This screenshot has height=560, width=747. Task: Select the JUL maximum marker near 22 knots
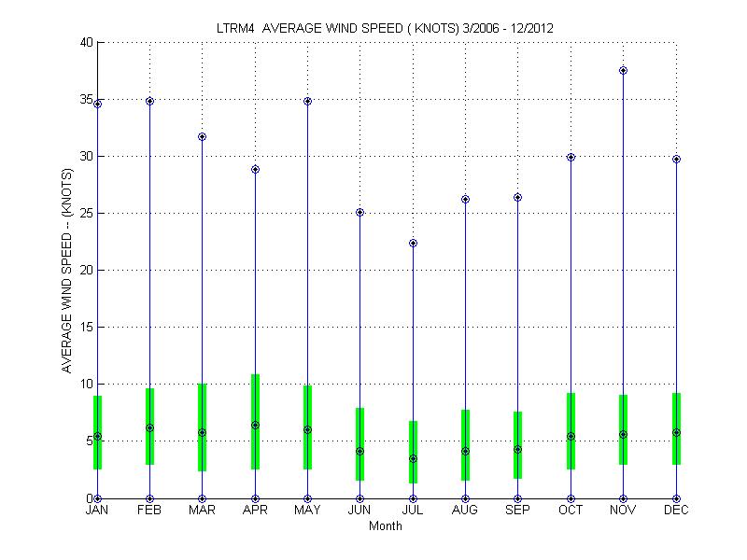click(413, 244)
